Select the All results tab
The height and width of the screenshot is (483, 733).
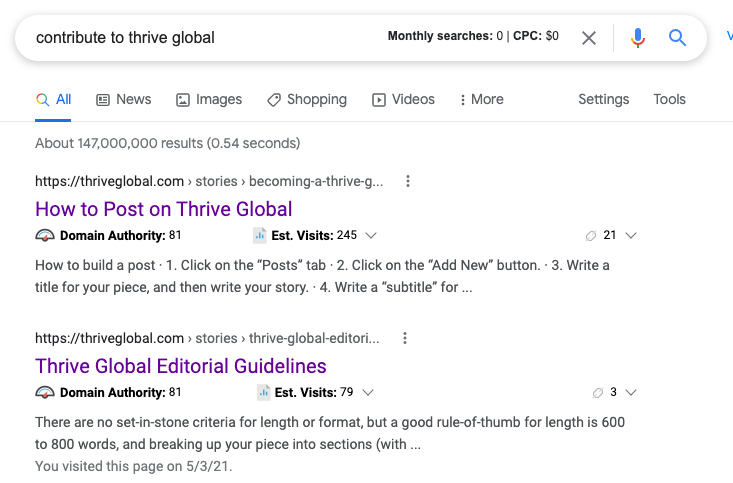[53, 100]
